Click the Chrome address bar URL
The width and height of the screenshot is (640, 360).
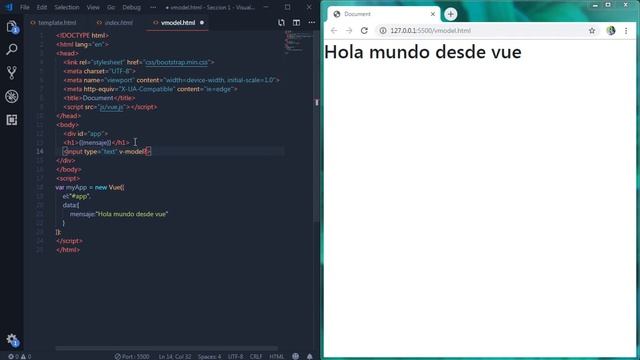click(x=431, y=31)
